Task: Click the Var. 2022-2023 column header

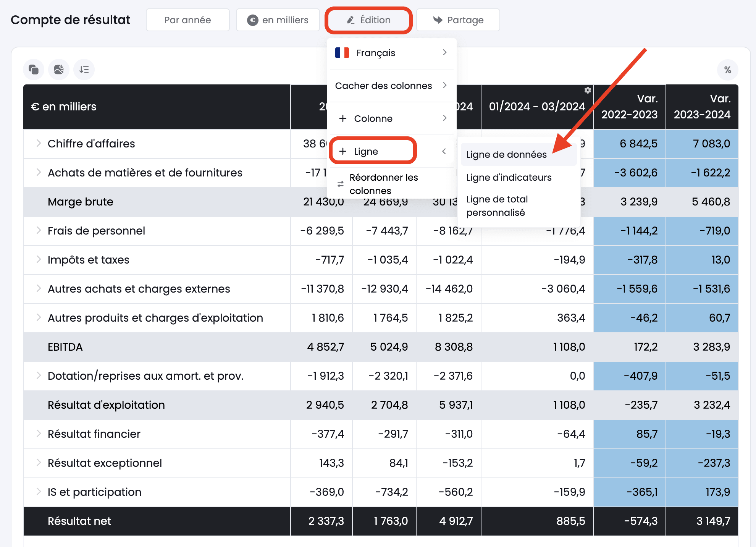Action: (630, 107)
